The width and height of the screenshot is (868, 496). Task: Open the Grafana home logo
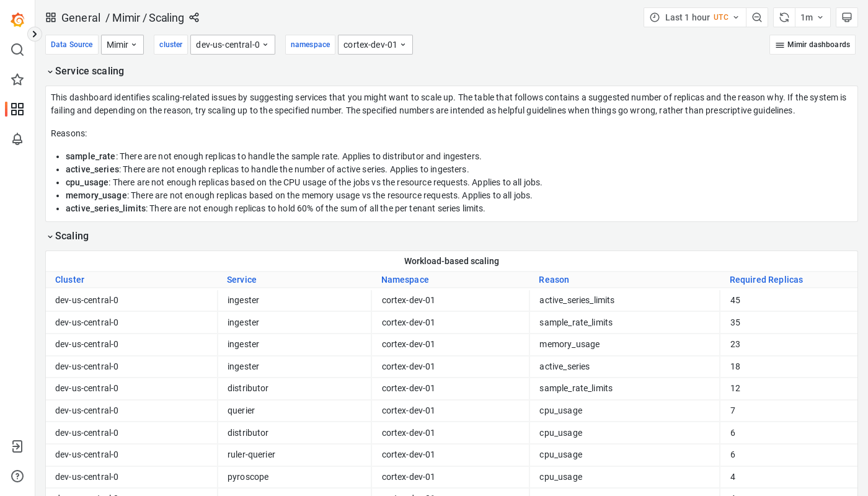point(17,20)
